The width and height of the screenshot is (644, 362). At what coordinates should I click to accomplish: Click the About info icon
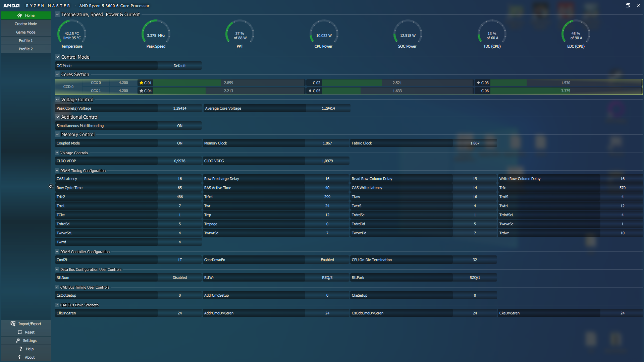(x=19, y=357)
